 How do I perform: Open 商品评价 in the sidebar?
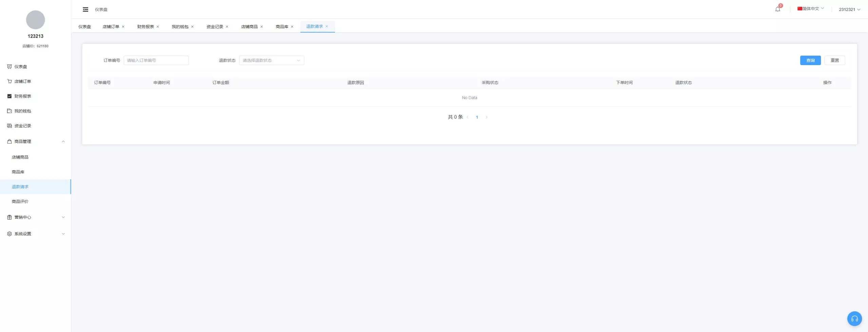click(x=20, y=201)
